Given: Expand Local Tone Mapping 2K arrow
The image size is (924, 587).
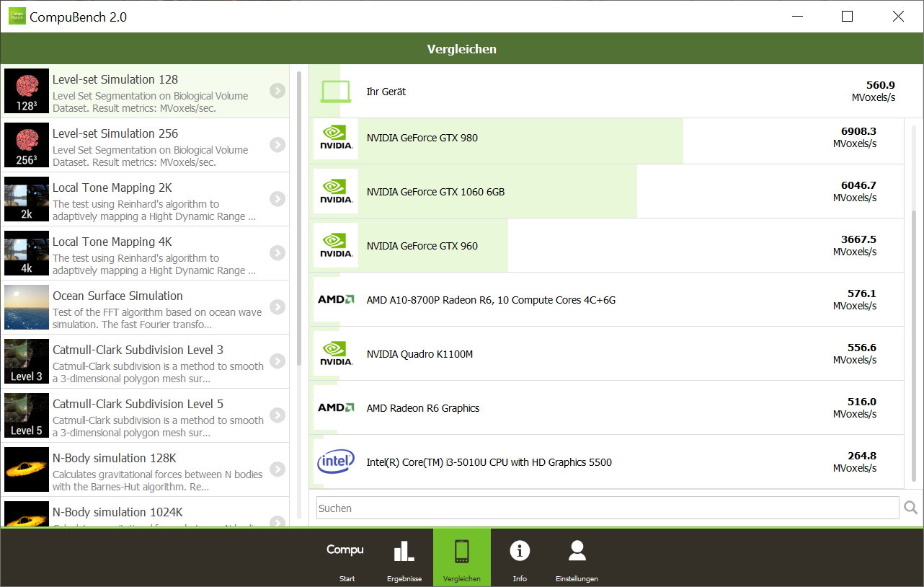Looking at the screenshot, I should coord(277,199).
